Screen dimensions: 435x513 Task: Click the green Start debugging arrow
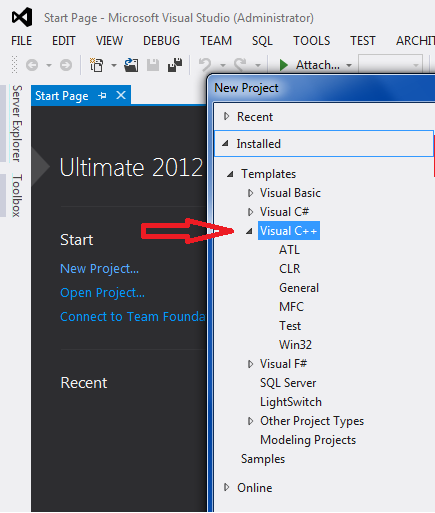[x=284, y=65]
